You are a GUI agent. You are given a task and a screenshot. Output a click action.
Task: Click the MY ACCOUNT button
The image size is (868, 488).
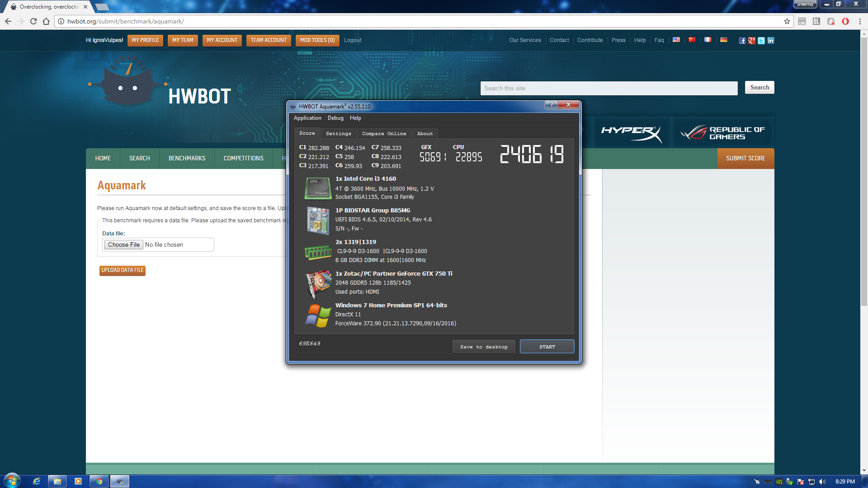(222, 41)
